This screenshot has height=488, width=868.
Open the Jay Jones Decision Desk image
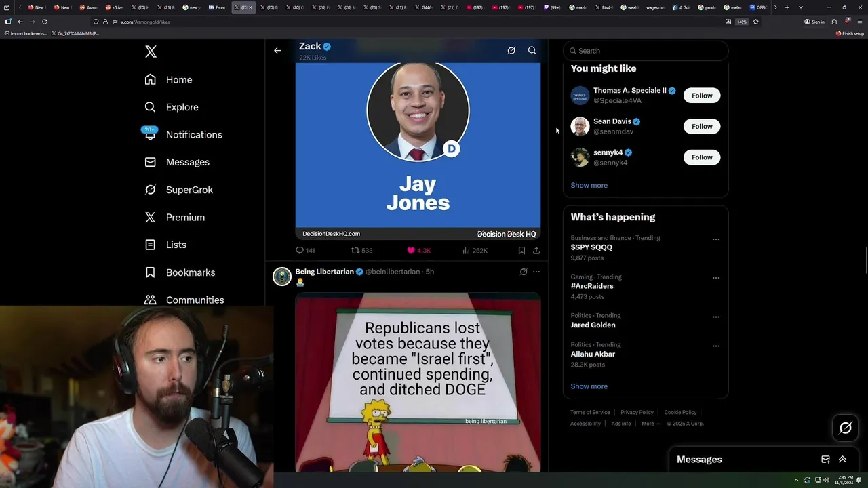coord(418,150)
